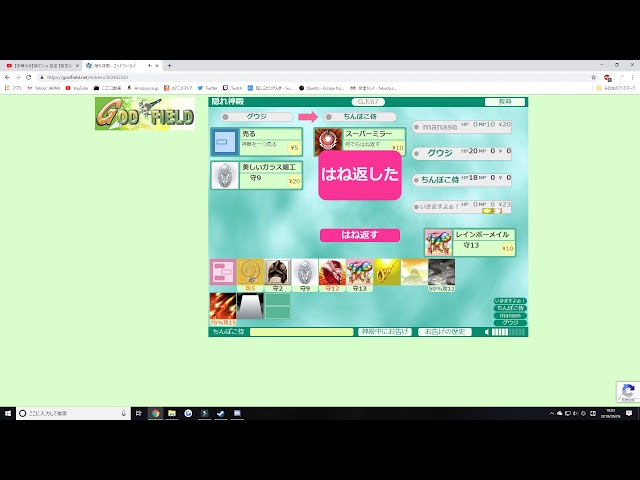The image size is (640, 480).
Task: Click the グウジ attacker name pill
Action: 257,117
